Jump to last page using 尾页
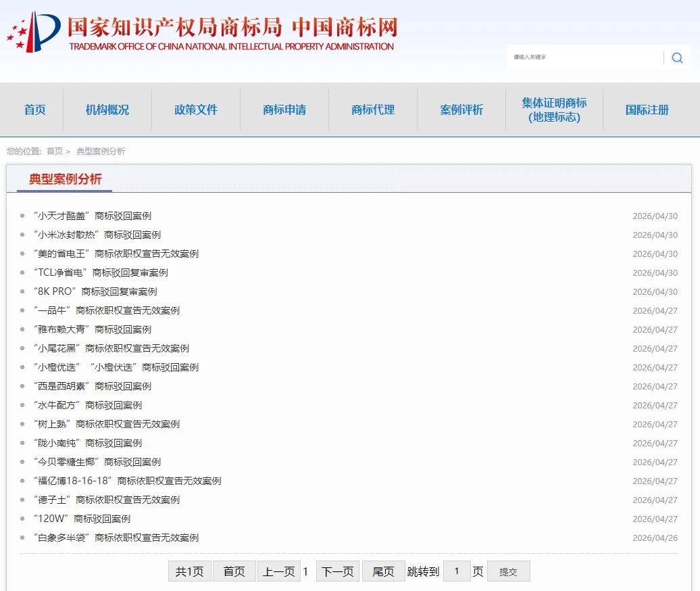700x591 pixels. pyautogui.click(x=383, y=571)
